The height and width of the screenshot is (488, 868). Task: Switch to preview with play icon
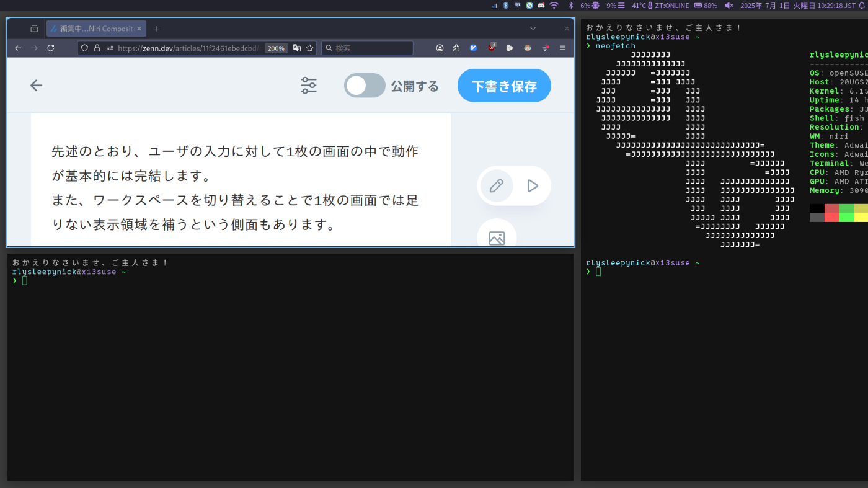coord(532,185)
